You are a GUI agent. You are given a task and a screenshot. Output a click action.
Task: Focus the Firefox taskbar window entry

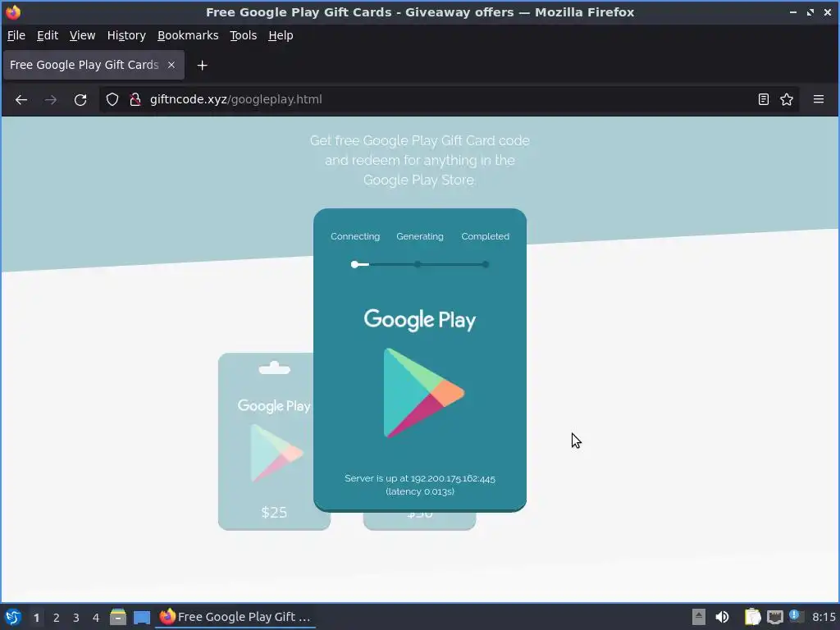click(x=235, y=617)
